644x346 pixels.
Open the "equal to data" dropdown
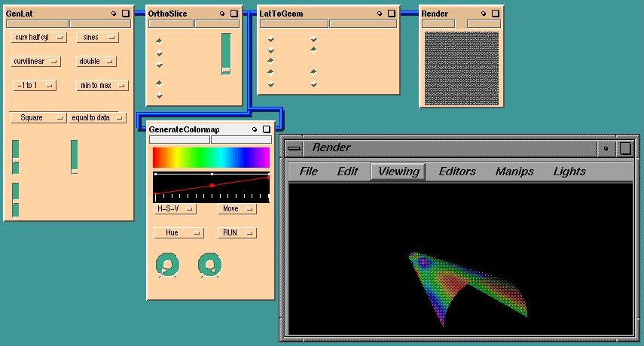point(97,117)
